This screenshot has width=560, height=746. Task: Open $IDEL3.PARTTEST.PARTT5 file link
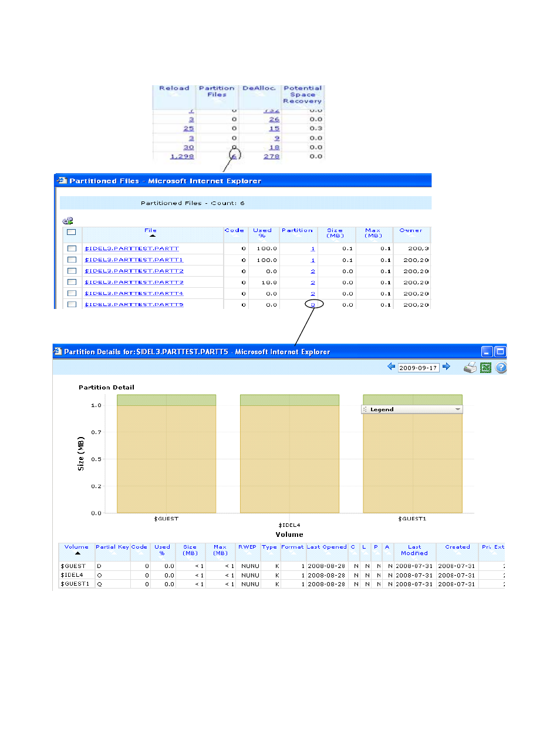click(134, 304)
